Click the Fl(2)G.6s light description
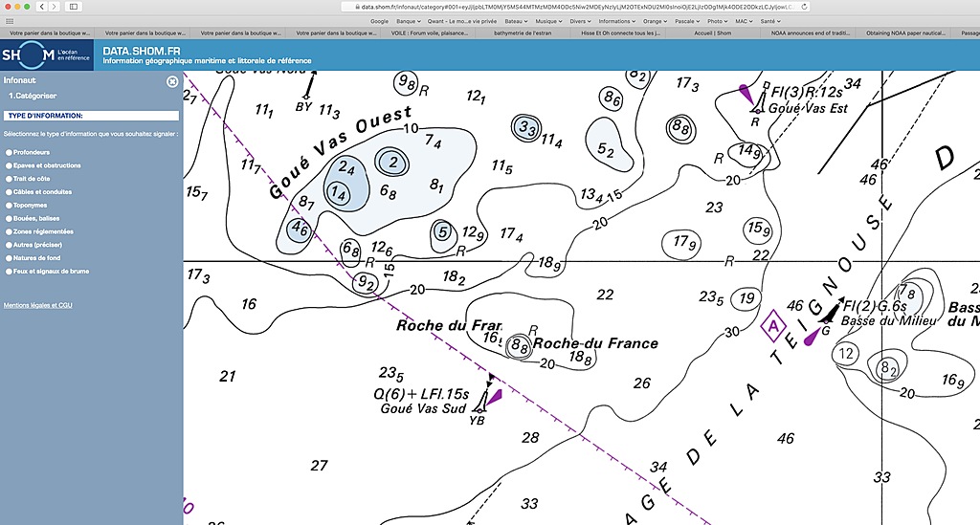 (x=875, y=307)
